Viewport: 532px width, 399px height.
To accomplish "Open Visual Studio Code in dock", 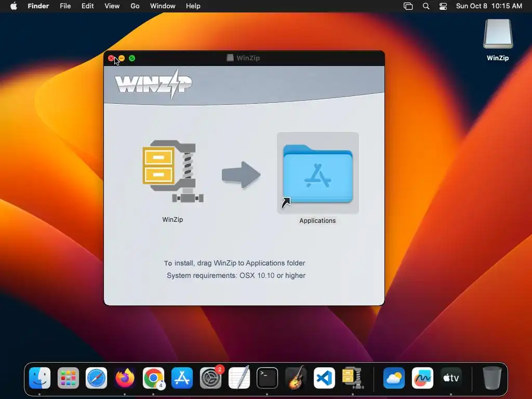I will point(324,378).
